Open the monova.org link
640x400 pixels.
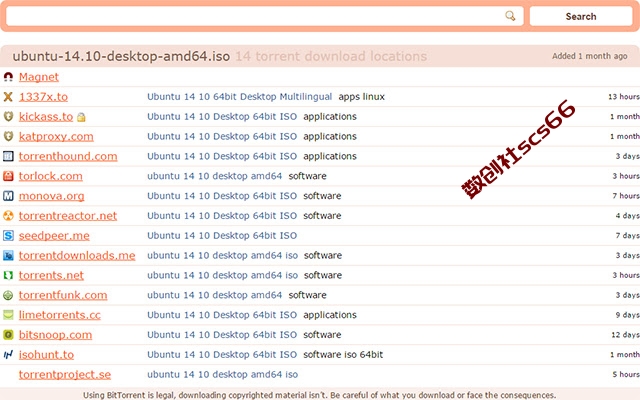[51, 196]
